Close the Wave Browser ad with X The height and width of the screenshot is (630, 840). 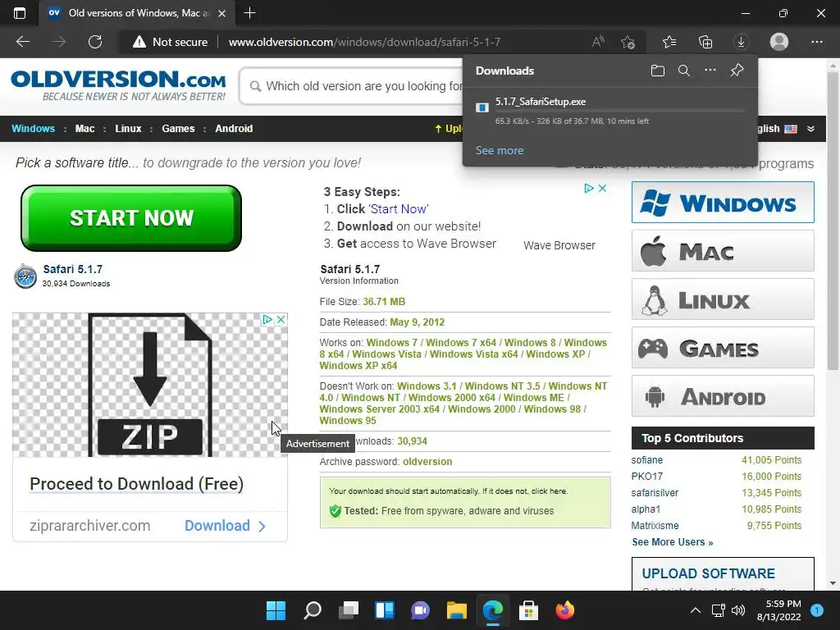coord(603,188)
